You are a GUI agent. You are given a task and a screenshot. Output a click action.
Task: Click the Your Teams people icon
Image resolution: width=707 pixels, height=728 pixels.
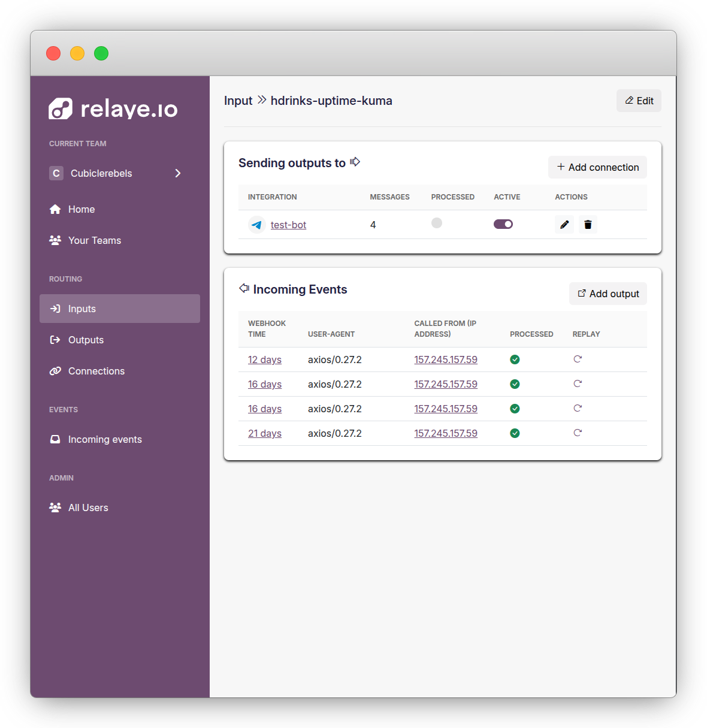pos(55,240)
